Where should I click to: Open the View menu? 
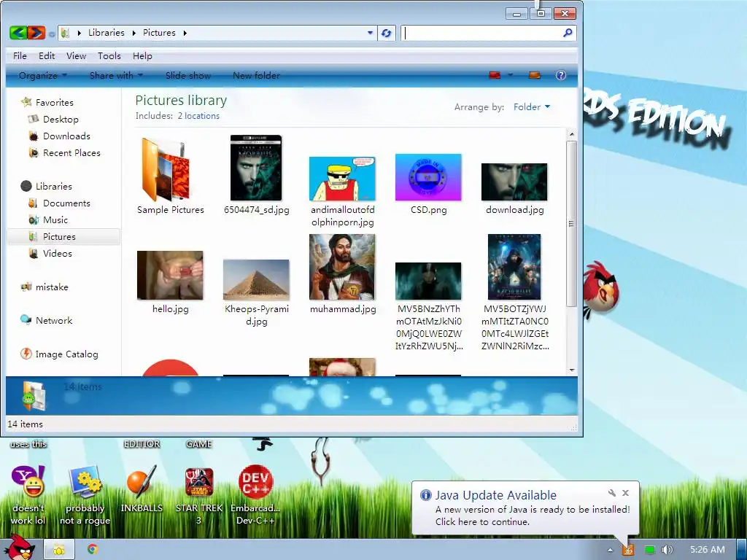[76, 55]
